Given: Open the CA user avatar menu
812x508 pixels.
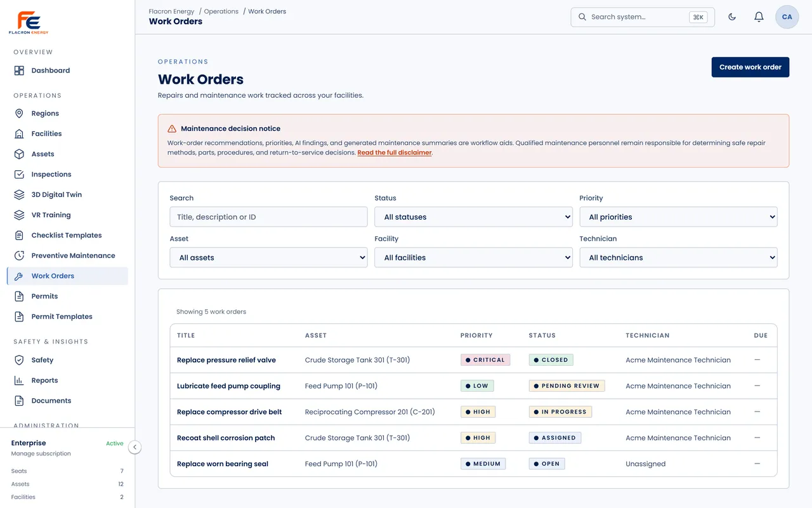Looking at the screenshot, I should pos(787,17).
